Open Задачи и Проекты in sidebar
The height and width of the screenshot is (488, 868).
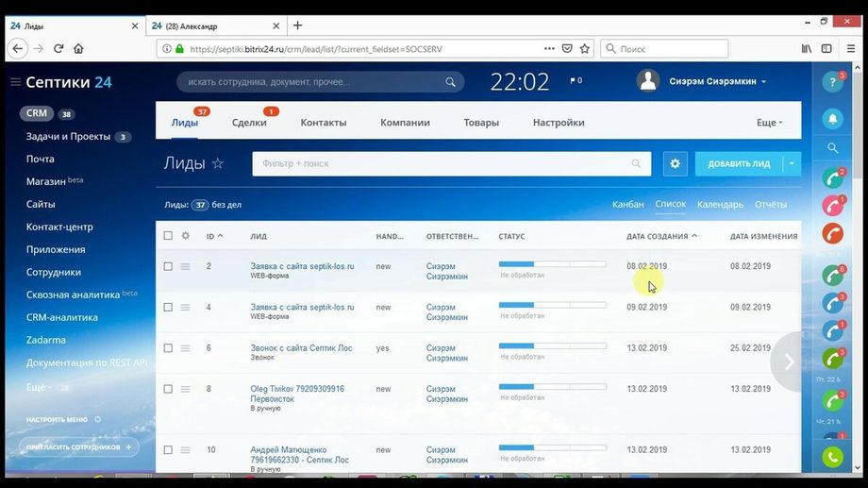point(68,136)
